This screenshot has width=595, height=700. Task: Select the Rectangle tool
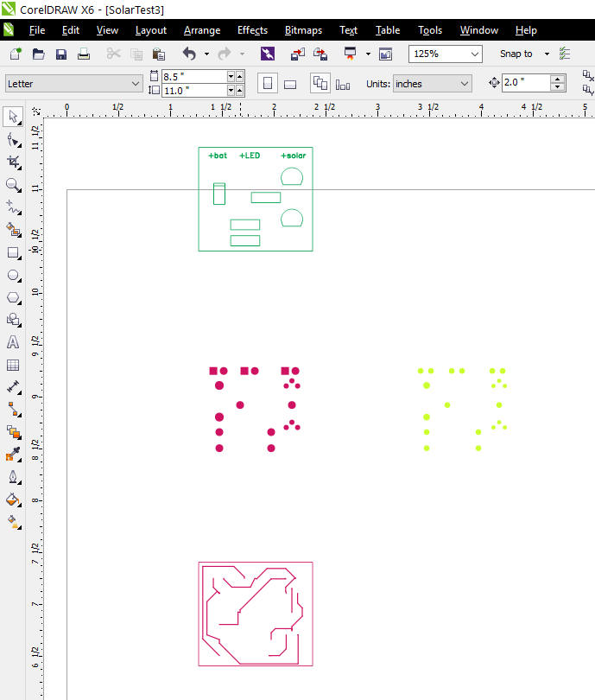coord(13,252)
